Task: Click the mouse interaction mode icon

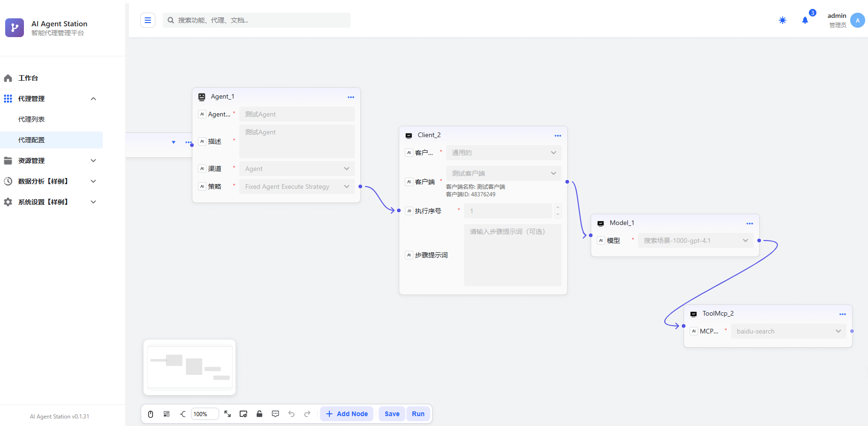Action: pyautogui.click(x=151, y=414)
